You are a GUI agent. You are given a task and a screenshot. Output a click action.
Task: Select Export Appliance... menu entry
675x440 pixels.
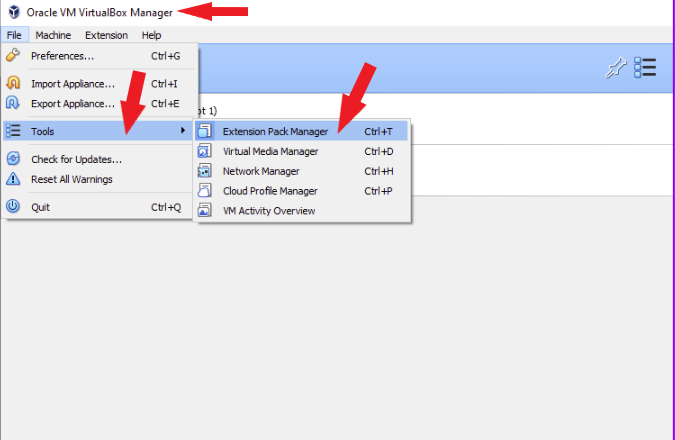click(x=100, y=104)
